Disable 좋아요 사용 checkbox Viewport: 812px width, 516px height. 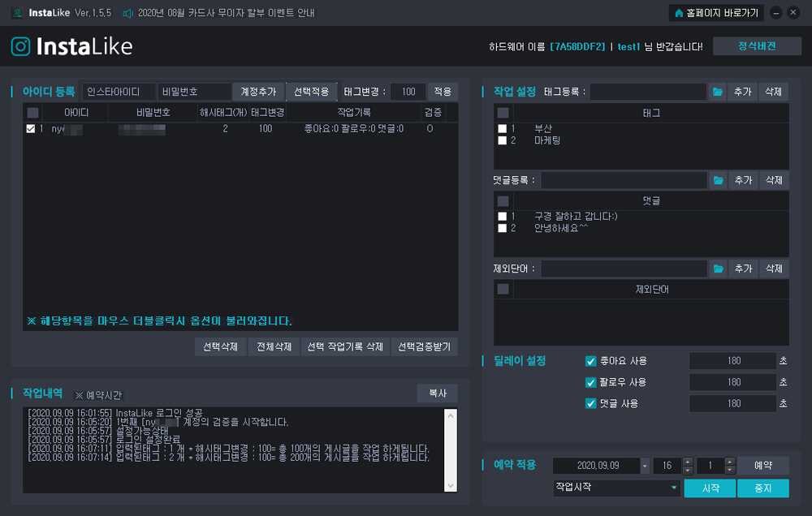click(590, 361)
